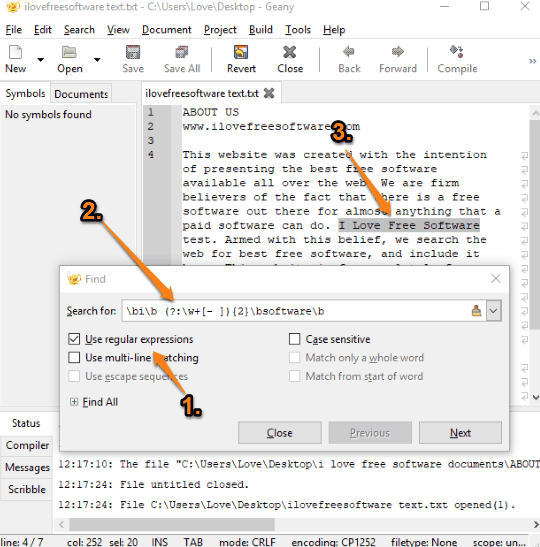Click the Next button in Find dialog
Viewport: 540px width, 547px height.
[x=460, y=433]
